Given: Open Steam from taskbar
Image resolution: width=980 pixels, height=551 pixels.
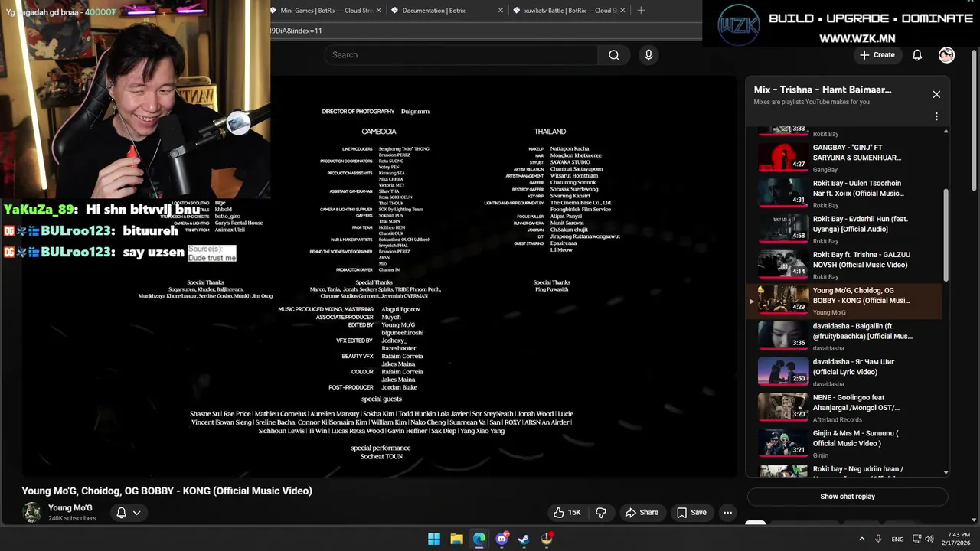Looking at the screenshot, I should click(x=524, y=539).
